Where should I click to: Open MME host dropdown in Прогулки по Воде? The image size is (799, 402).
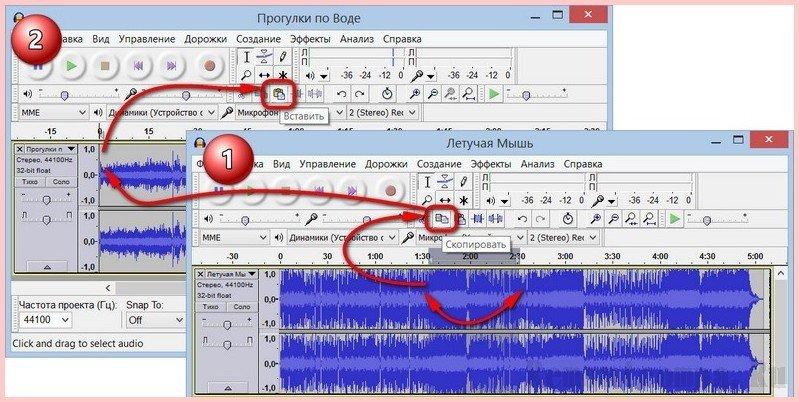(53, 112)
